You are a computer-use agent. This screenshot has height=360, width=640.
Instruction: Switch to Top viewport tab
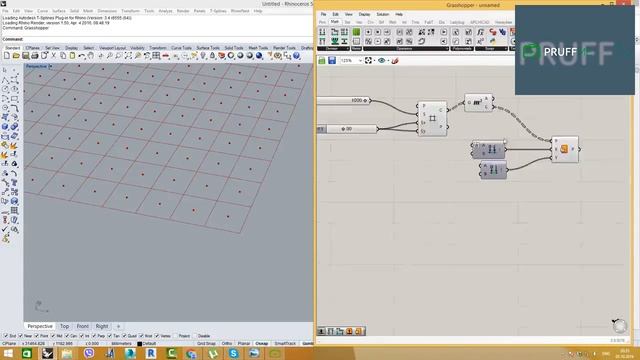tap(64, 326)
